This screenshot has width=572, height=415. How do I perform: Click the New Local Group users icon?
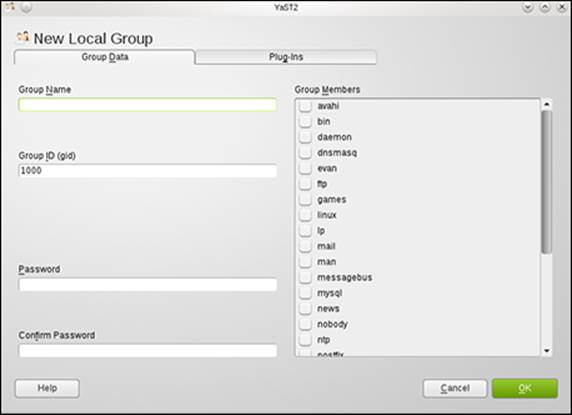(x=23, y=37)
